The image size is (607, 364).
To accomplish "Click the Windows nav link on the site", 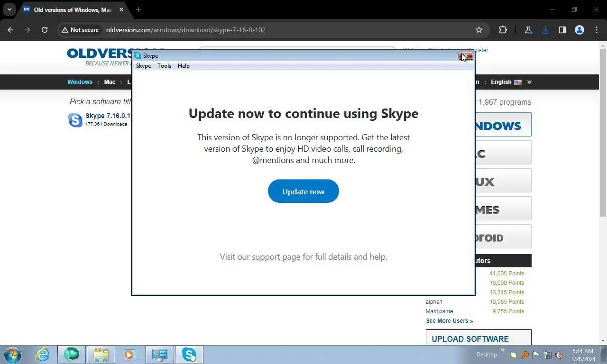I will (x=80, y=82).
